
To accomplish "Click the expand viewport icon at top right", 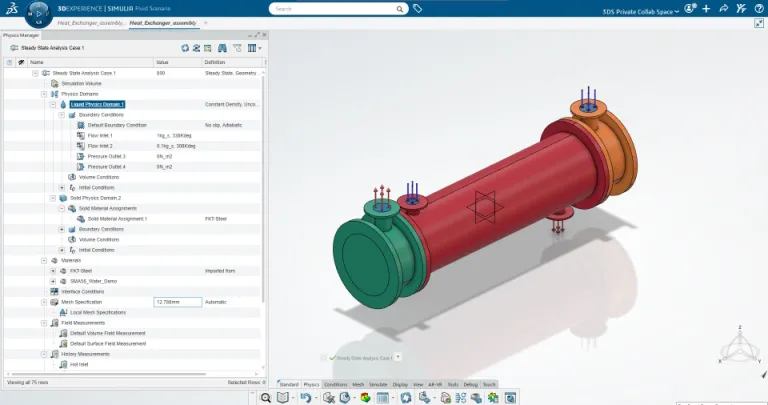I will 759,23.
